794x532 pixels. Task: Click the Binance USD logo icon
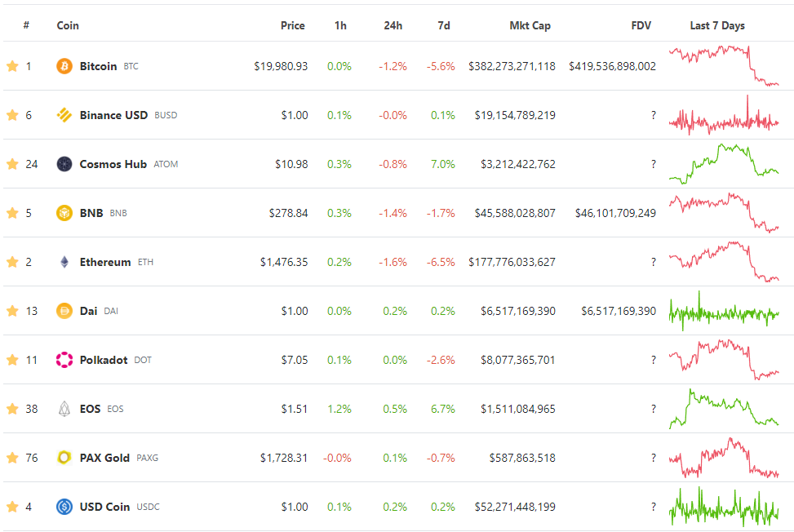tap(64, 115)
